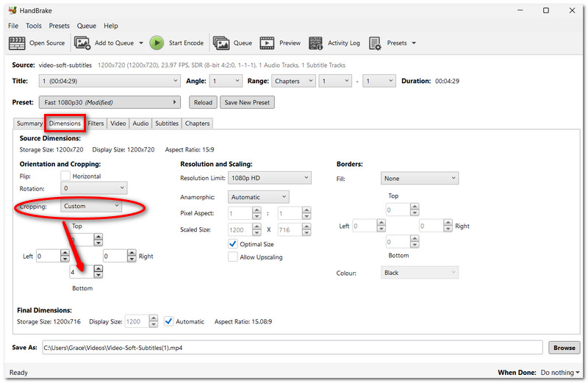The image size is (588, 383).
Task: Uncheck the Optimal Size checkbox
Action: 233,244
